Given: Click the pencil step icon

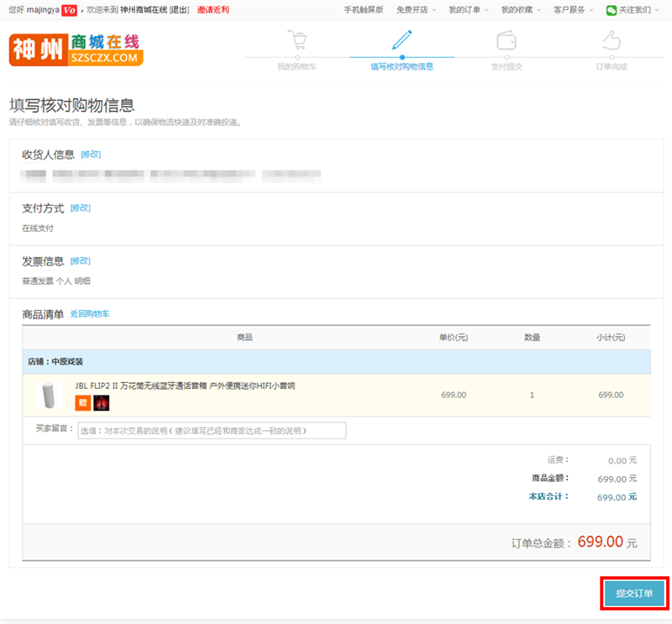Looking at the screenshot, I should click(x=402, y=40).
